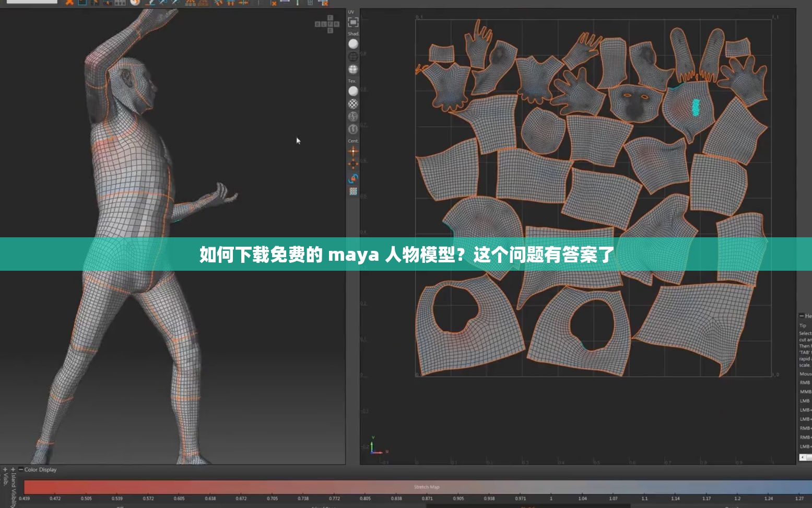This screenshot has height=508, width=812.
Task: Click the 0.971 stretch scale value
Action: 520,499
